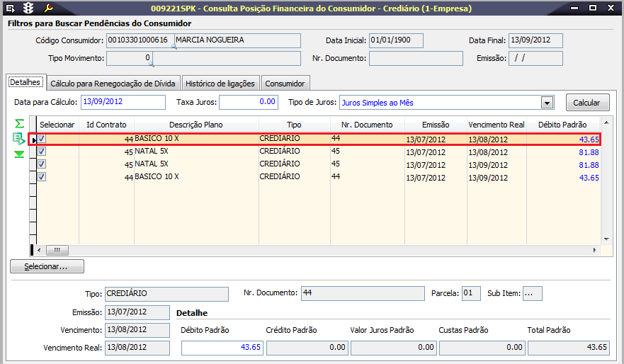This screenshot has width=624, height=364.
Task: Click the Emissão filter date field
Action: click(535, 59)
